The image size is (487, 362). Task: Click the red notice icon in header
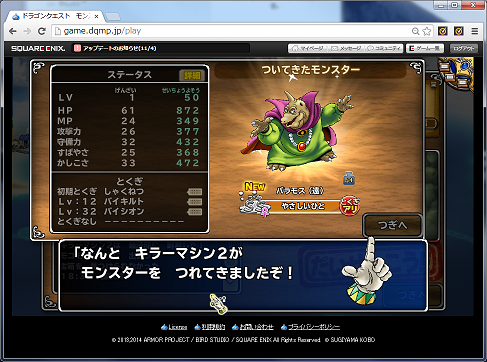77,48
